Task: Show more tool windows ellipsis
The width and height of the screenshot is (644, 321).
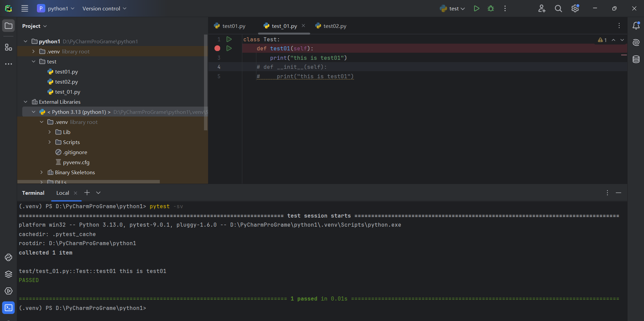Action: [x=9, y=64]
